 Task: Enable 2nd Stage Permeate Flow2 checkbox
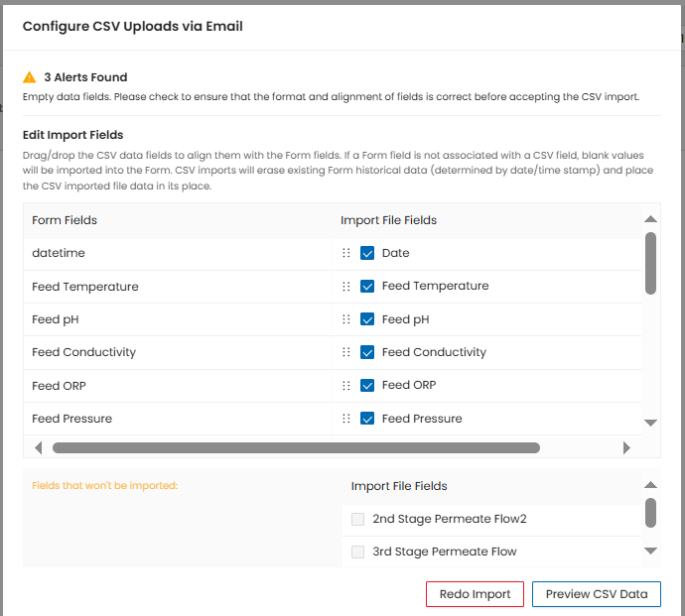click(x=357, y=519)
